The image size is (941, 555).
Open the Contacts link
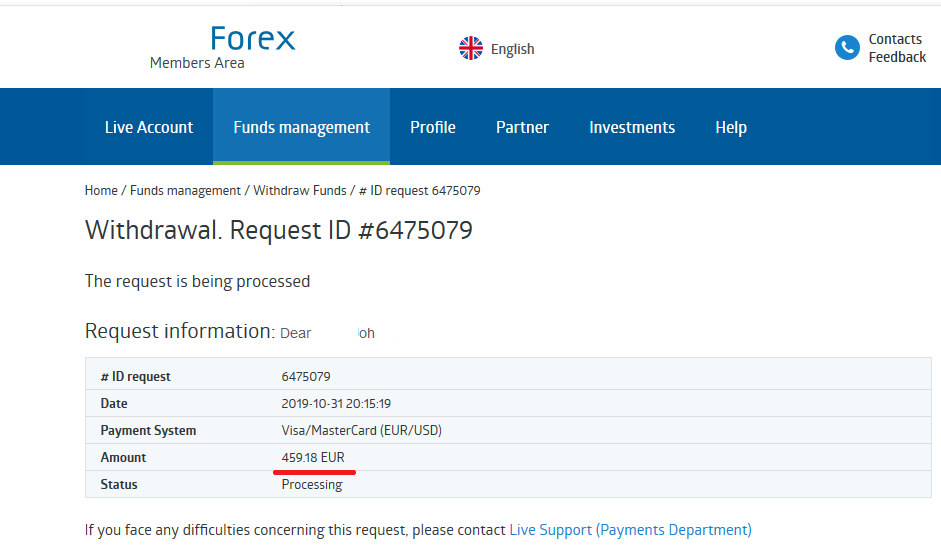pyautogui.click(x=895, y=39)
